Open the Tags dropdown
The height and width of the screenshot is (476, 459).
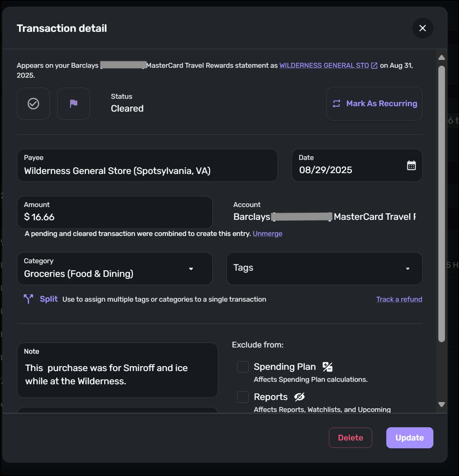(x=407, y=269)
